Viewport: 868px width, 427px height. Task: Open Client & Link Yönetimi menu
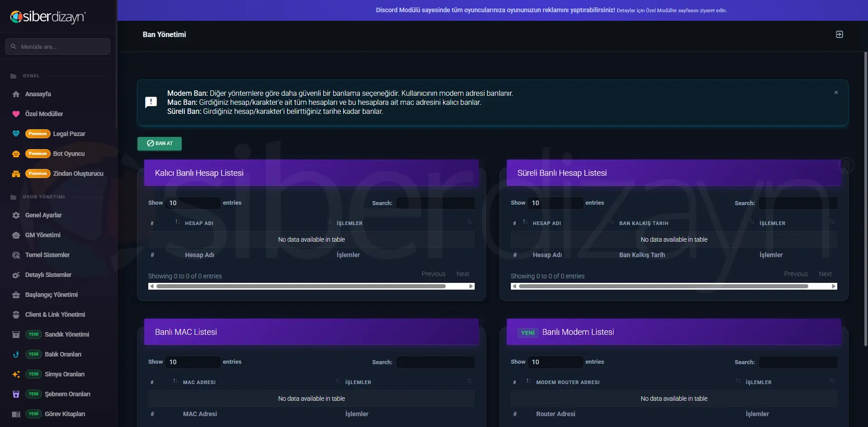[x=55, y=314]
